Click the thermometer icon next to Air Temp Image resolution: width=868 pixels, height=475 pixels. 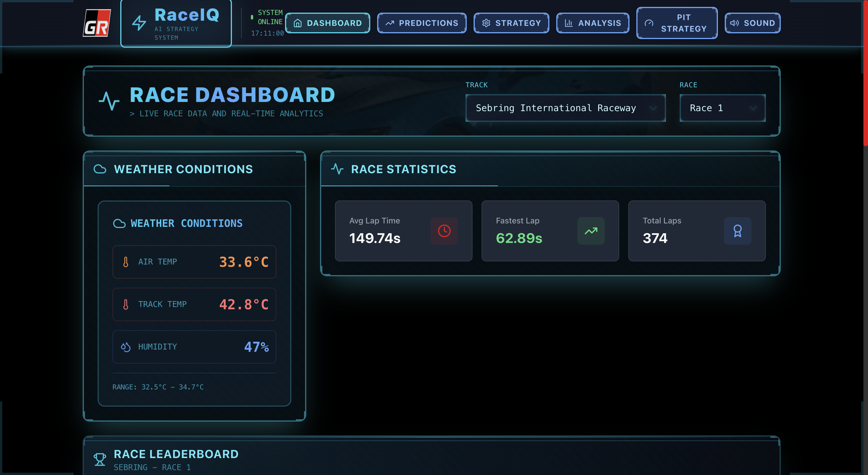[126, 262]
